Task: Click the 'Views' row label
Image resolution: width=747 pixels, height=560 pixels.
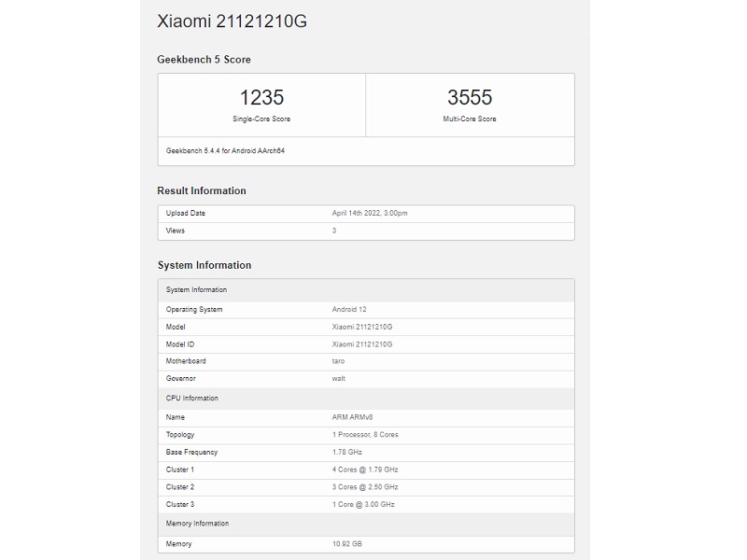Action: click(x=176, y=231)
